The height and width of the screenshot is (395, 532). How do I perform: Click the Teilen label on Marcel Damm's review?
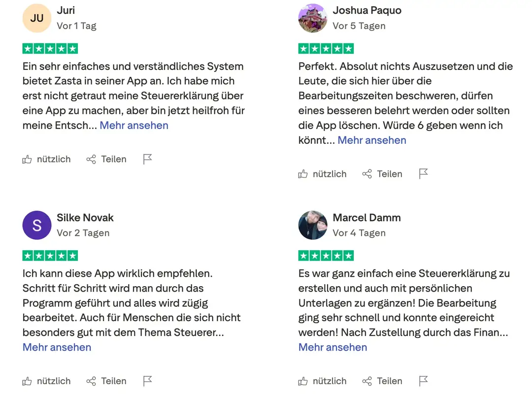pos(390,381)
